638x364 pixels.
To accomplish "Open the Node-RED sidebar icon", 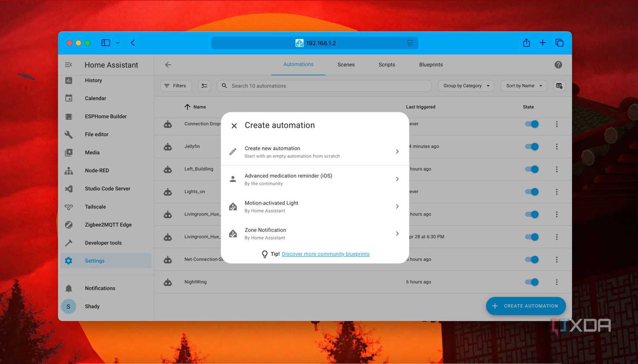I will (x=69, y=171).
